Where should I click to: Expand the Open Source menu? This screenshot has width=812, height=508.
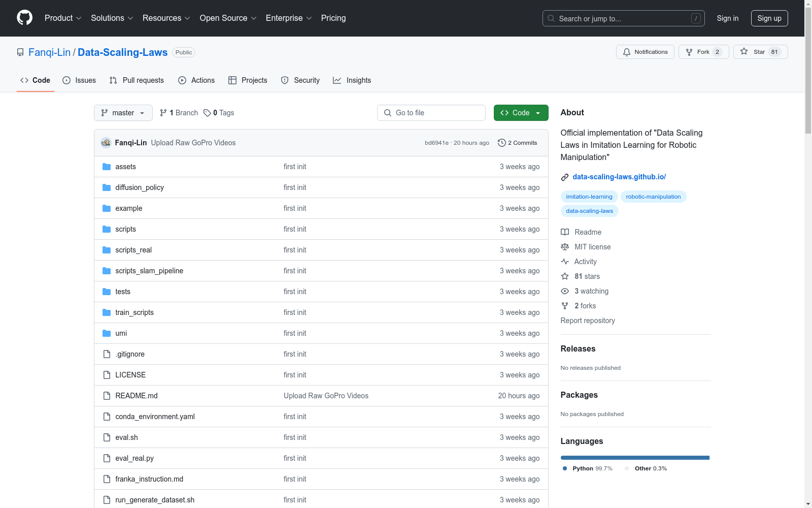click(x=228, y=18)
